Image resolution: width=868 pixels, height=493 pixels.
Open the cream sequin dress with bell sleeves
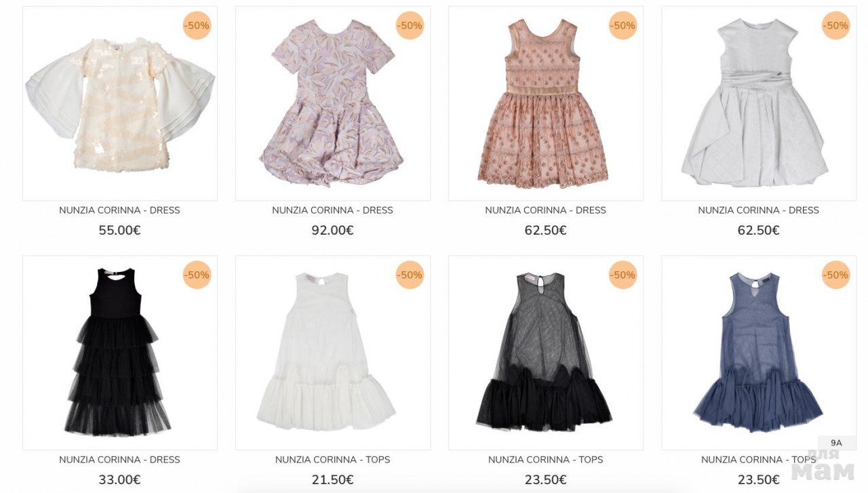point(120,104)
